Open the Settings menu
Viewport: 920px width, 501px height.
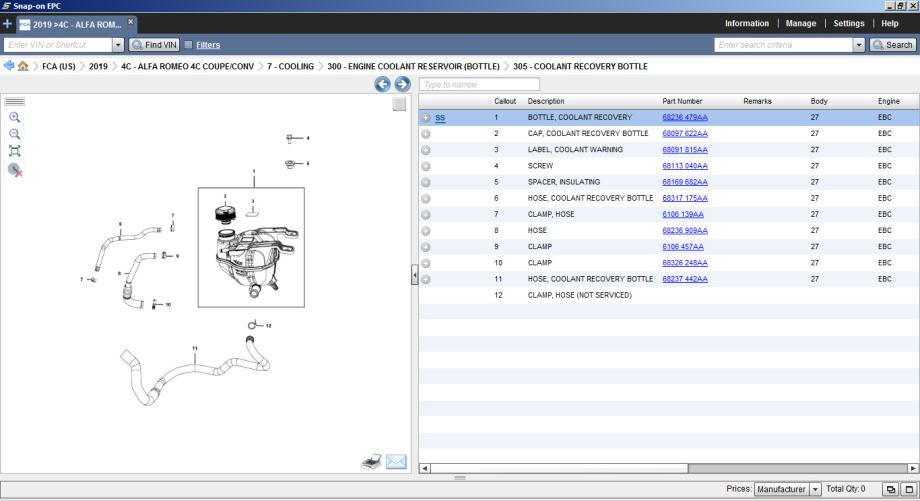[x=848, y=23]
